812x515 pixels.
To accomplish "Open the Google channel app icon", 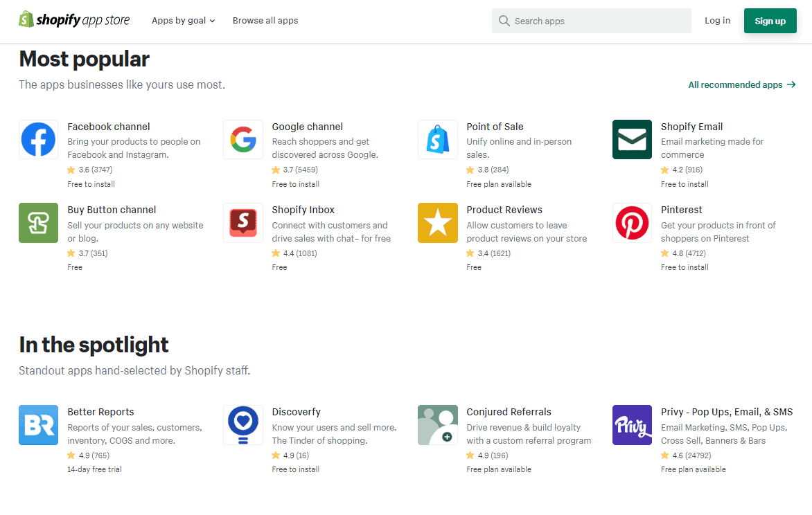I will (x=243, y=140).
